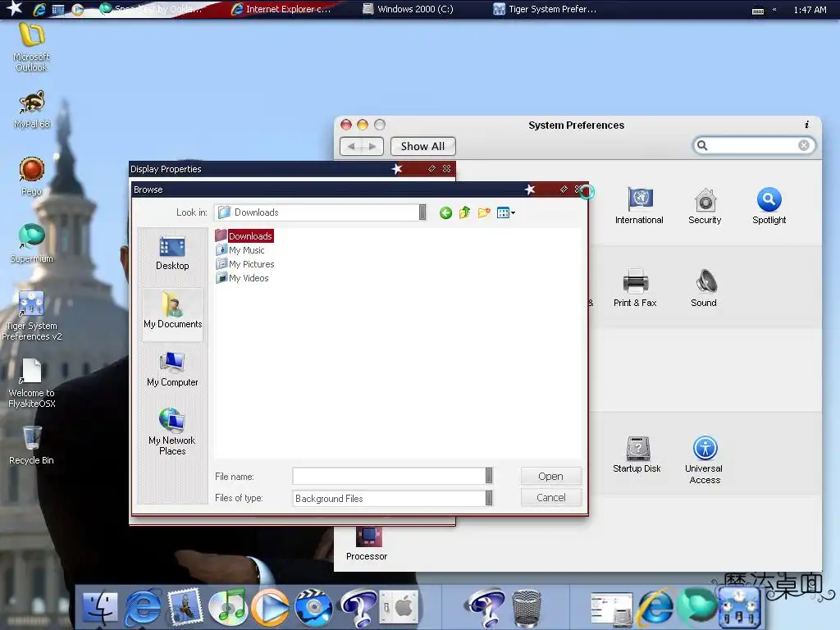Open Finder icon in the dock
The width and height of the screenshot is (840, 630).
(100, 608)
